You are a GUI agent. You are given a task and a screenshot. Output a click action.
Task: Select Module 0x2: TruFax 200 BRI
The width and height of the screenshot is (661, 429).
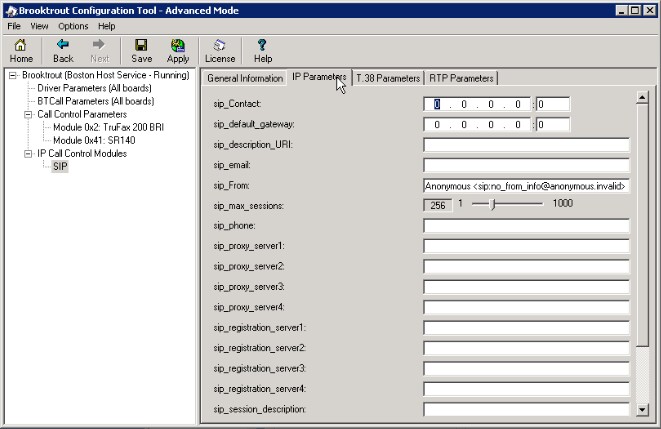coord(108,127)
